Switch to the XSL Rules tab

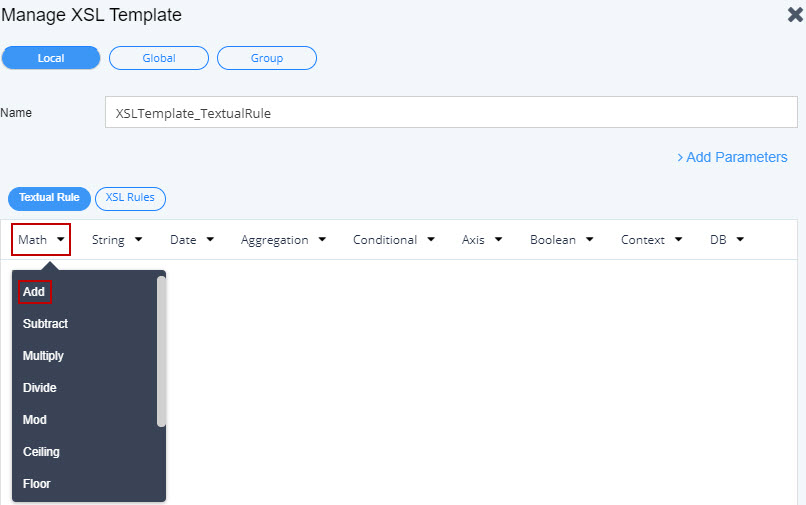(x=130, y=198)
